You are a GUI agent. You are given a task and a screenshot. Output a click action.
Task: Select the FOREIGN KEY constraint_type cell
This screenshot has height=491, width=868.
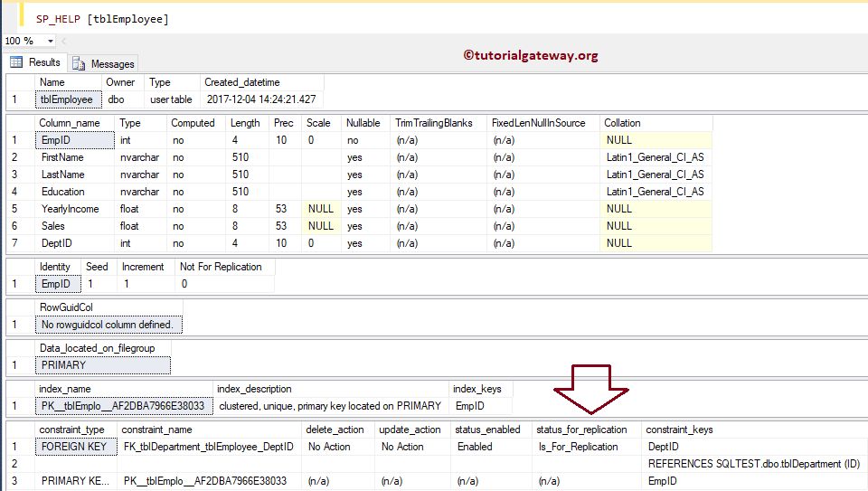click(x=76, y=447)
